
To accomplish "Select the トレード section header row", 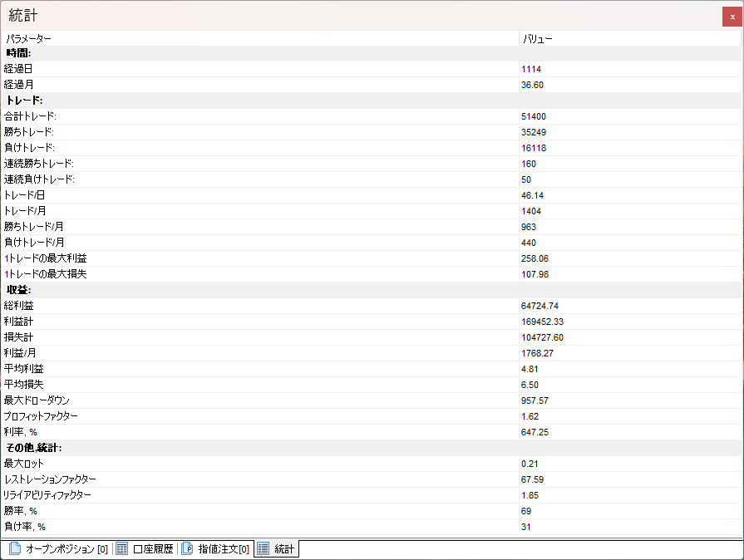I will tap(25, 101).
